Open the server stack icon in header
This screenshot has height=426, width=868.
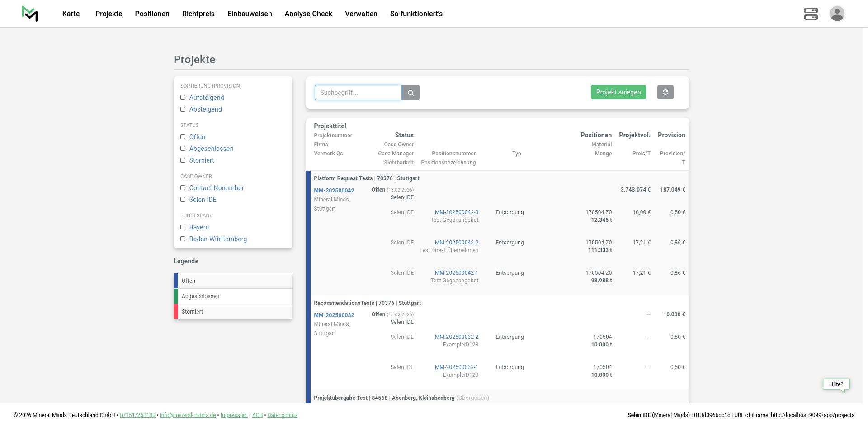tap(811, 14)
